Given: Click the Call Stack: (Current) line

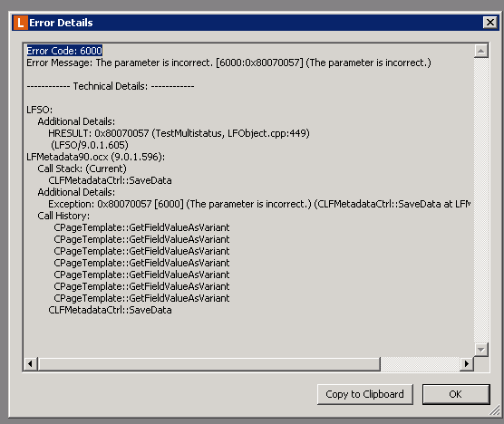Looking at the screenshot, I should (82, 169).
